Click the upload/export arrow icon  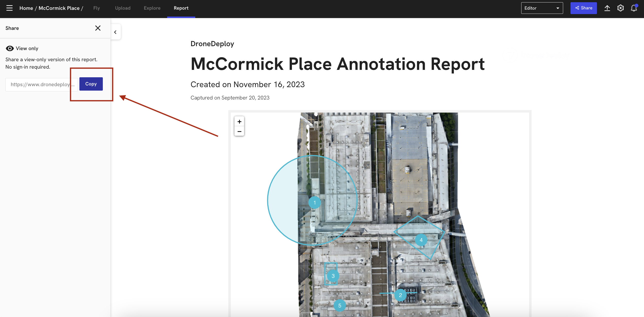[x=607, y=8]
